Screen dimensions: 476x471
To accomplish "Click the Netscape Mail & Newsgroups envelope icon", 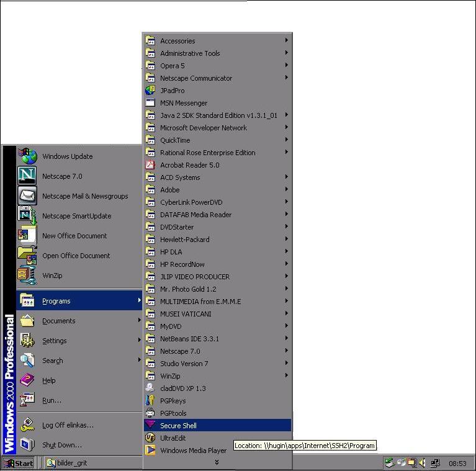I will [27, 195].
